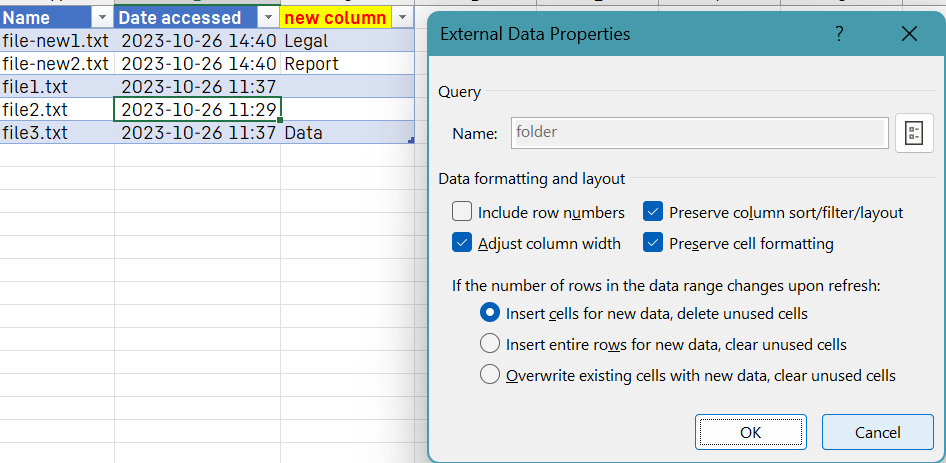Select Insert entire rows for new data
Viewport: 946px width, 463px height.
click(x=490, y=344)
